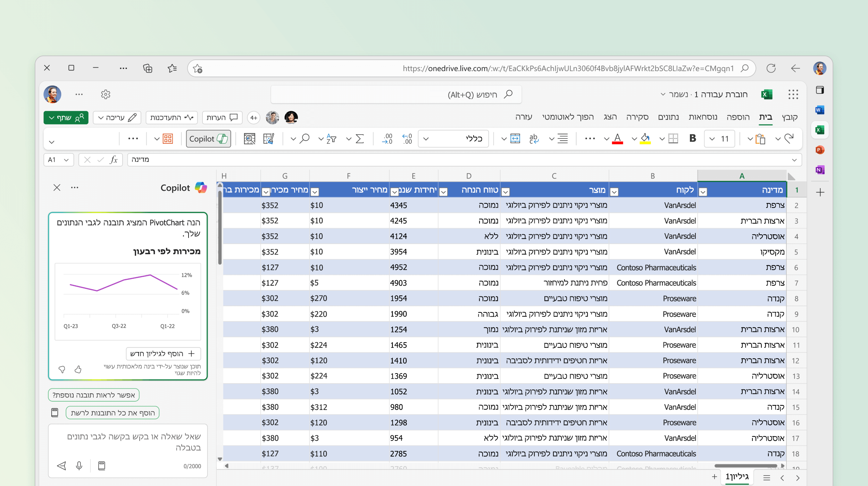Image resolution: width=868 pixels, height=486 pixels.
Task: Click הוסף לגיליון חדש button
Action: click(x=163, y=353)
